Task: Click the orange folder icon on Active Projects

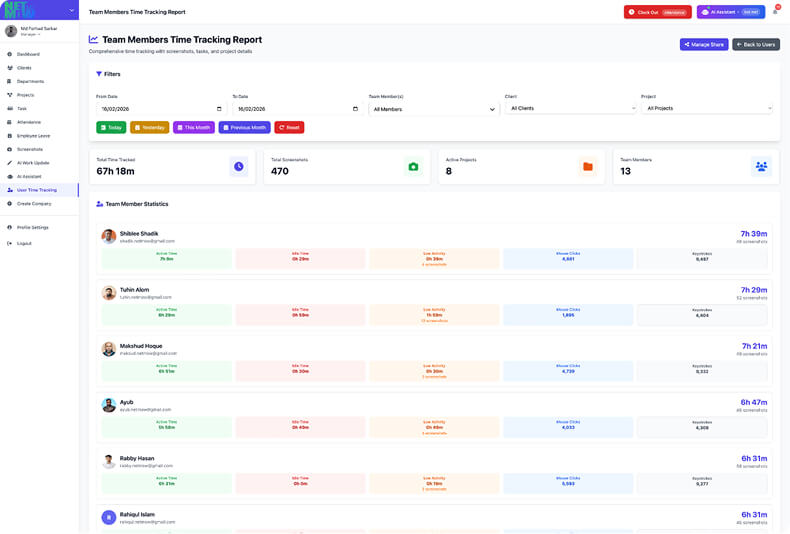Action: [x=588, y=166]
